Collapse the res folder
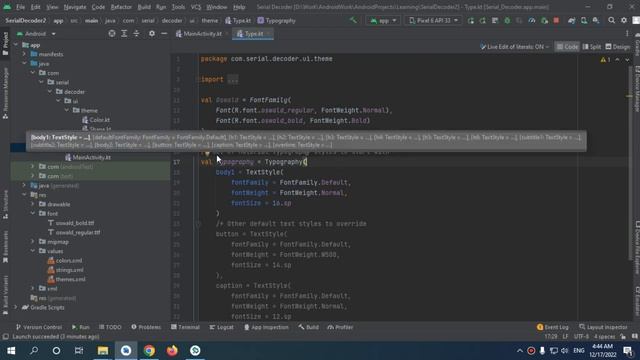Viewport: 640px width, 360px height. (x=24, y=195)
